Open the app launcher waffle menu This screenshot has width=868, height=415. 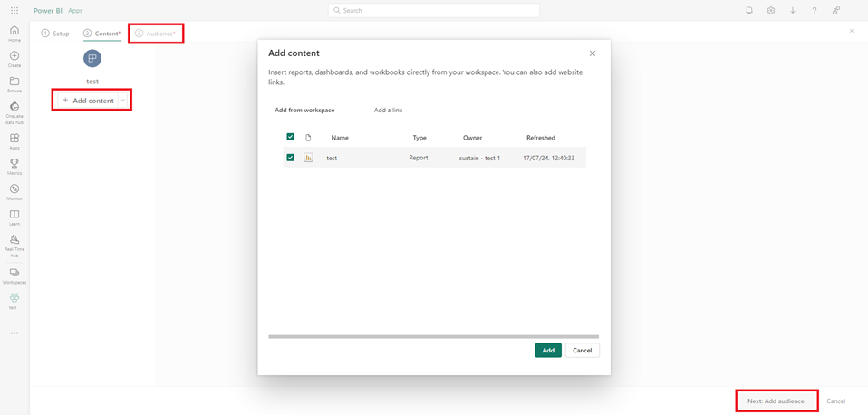coord(14,11)
